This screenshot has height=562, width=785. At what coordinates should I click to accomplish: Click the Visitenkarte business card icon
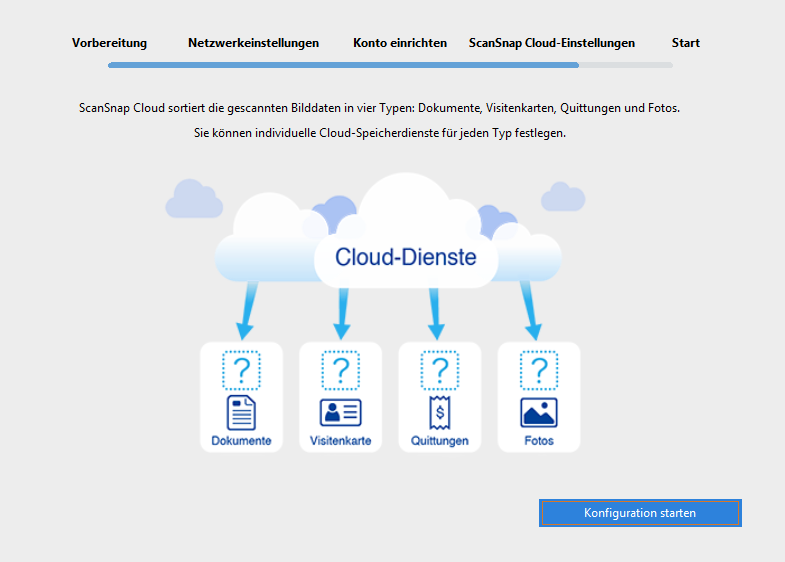point(340,412)
